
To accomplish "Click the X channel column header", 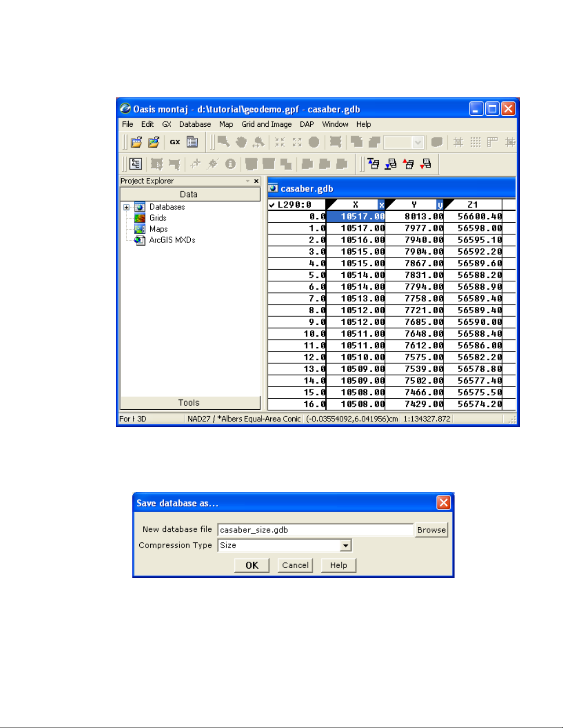I will point(356,205).
